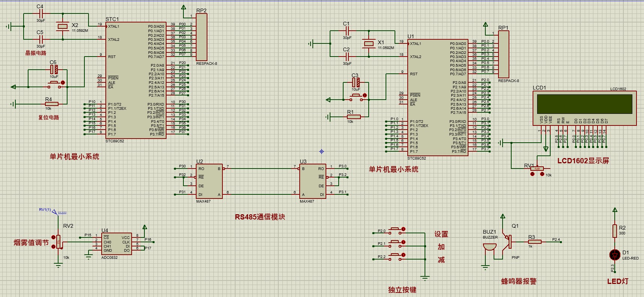Click the LCD1602显示屏 text label
Screen dimensions: 644x297
[583, 161]
